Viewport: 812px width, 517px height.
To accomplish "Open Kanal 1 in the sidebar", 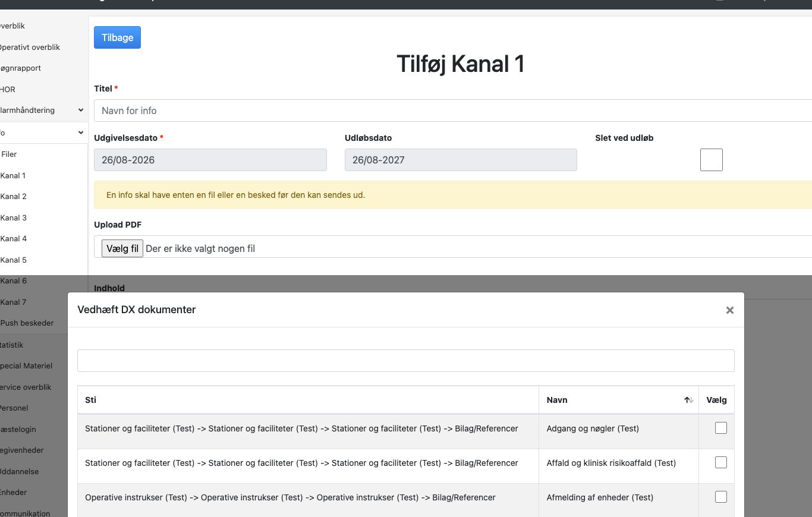I will [13, 175].
